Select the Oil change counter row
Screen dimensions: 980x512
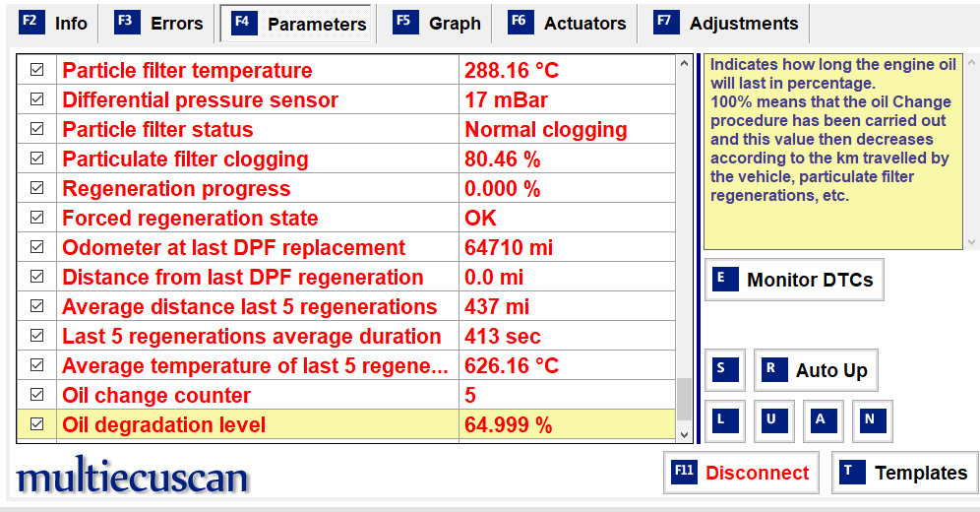tap(345, 395)
